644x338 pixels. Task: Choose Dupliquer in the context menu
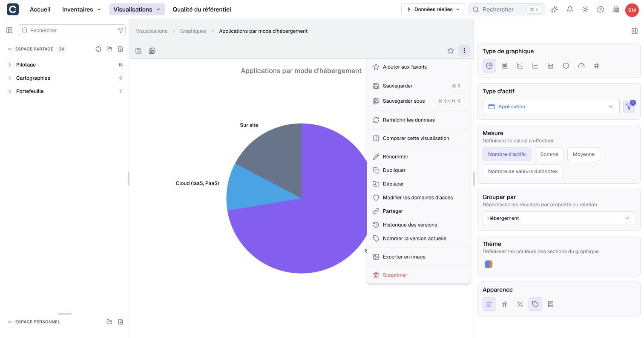[x=418, y=170]
